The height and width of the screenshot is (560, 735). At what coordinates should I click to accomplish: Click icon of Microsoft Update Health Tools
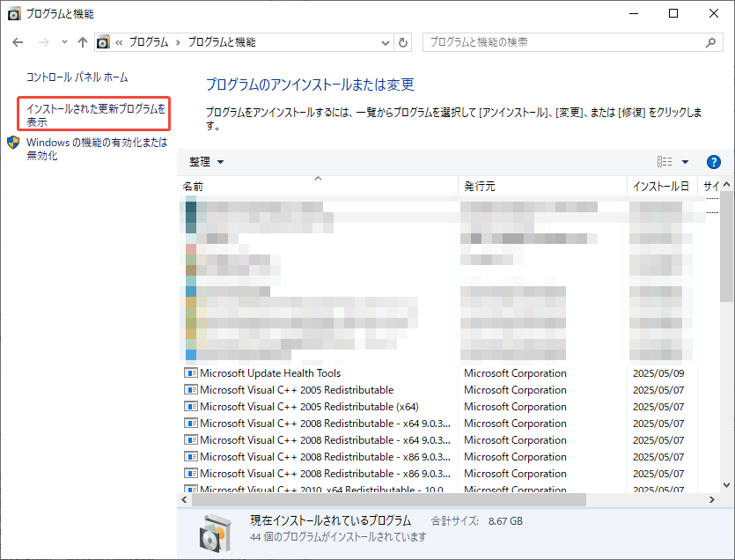191,373
